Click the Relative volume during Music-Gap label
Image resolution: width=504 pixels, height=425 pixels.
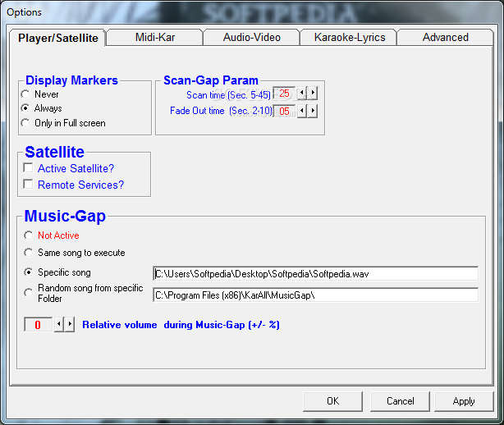point(181,325)
